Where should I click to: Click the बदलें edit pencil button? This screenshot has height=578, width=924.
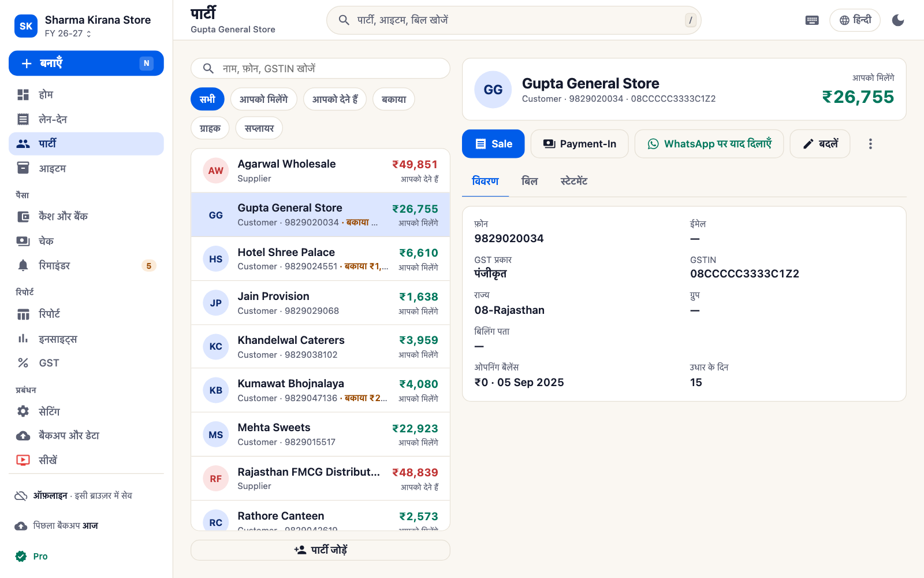pyautogui.click(x=820, y=144)
